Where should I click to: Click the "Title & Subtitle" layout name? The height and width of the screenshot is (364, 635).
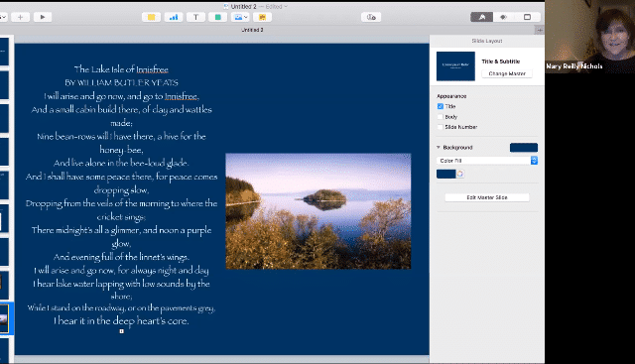(501, 61)
